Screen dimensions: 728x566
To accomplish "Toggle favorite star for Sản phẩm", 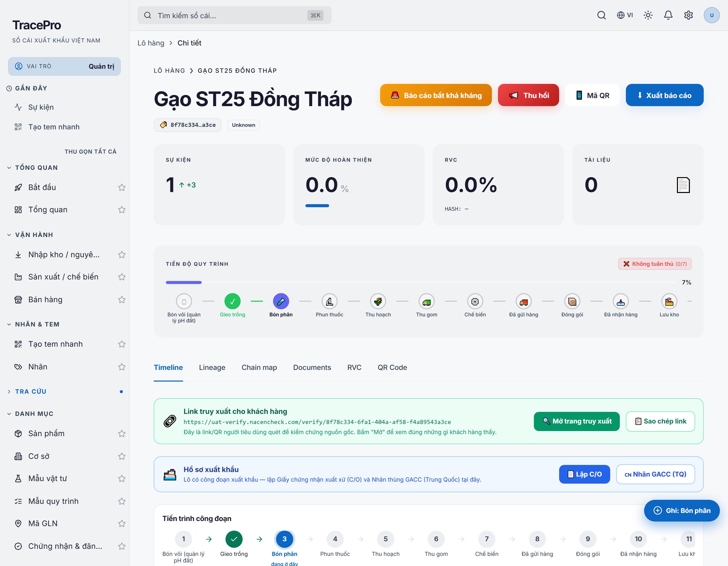I will point(122,433).
